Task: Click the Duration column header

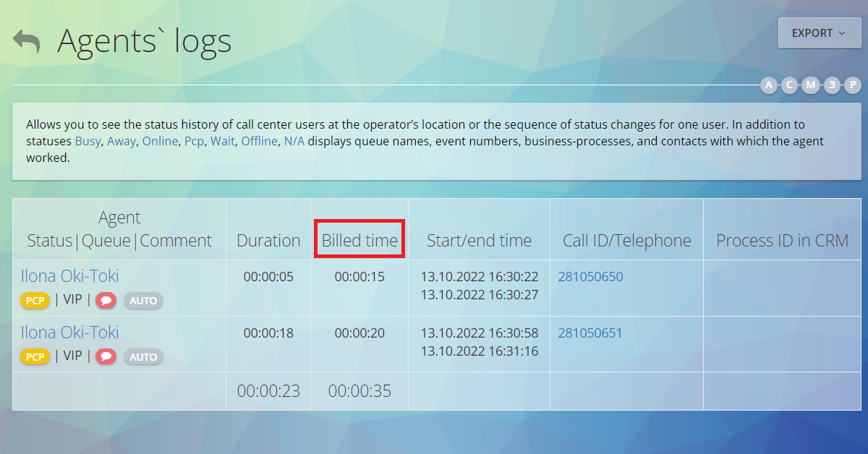Action: pyautogui.click(x=268, y=241)
